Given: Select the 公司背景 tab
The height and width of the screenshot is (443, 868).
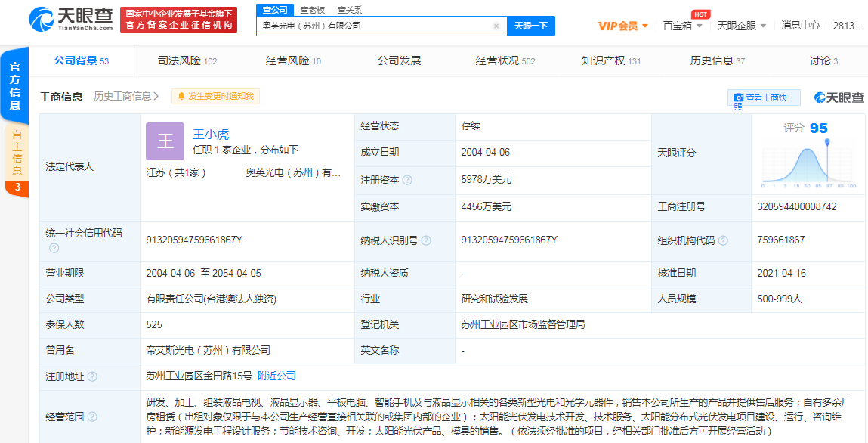Looking at the screenshot, I should tap(82, 61).
